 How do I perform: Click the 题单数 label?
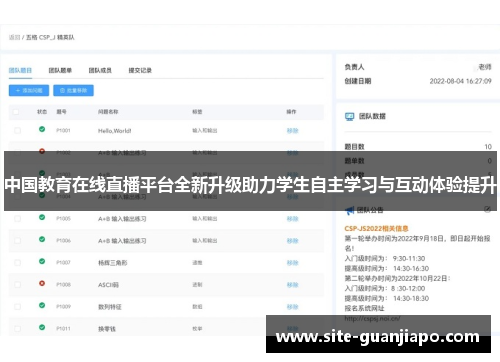click(x=354, y=161)
